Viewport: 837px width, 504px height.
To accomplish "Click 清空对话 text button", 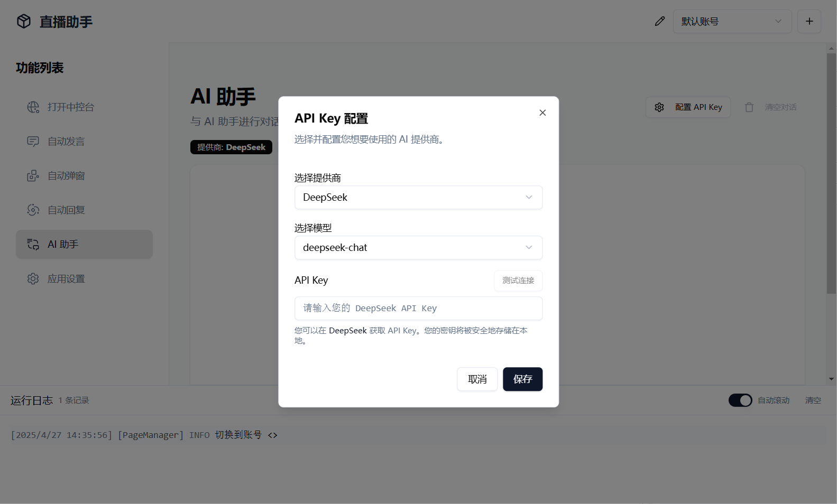I will tap(780, 107).
